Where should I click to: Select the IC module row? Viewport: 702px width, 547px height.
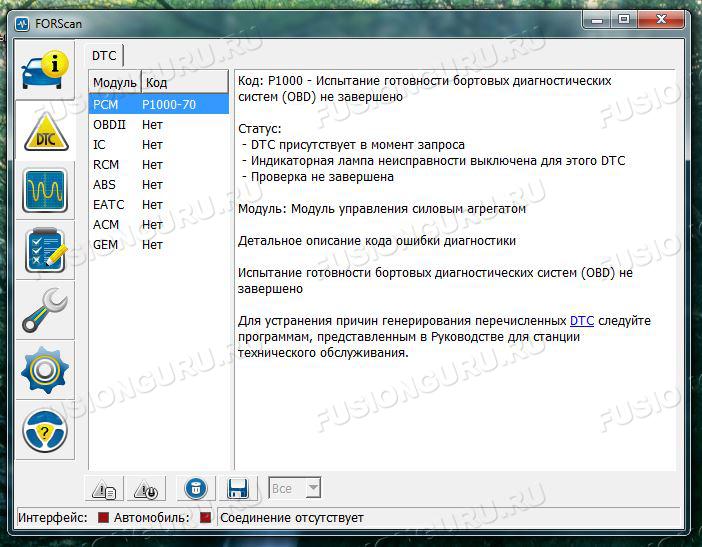tap(158, 145)
